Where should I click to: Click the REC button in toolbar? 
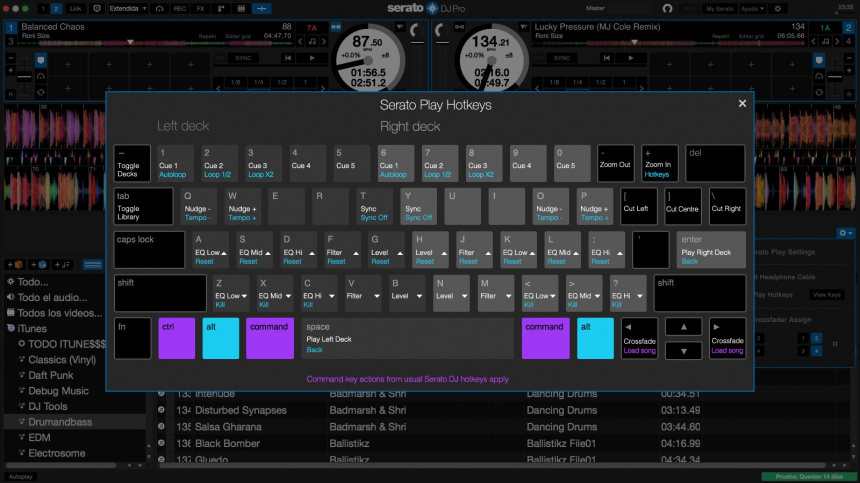180,8
